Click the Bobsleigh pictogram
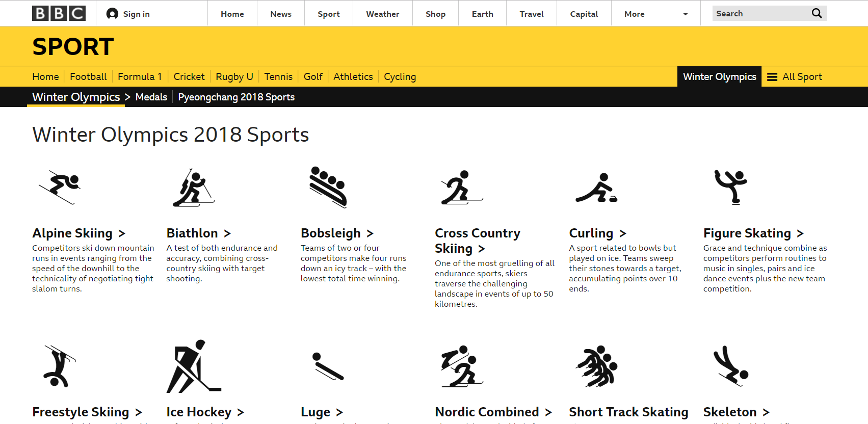The image size is (868, 424). (x=328, y=187)
